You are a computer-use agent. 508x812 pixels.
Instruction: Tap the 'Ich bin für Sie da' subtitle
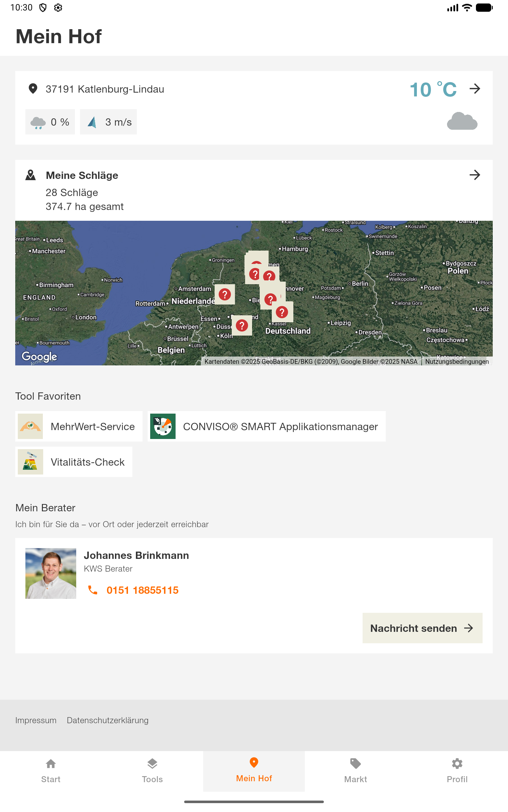pyautogui.click(x=112, y=524)
